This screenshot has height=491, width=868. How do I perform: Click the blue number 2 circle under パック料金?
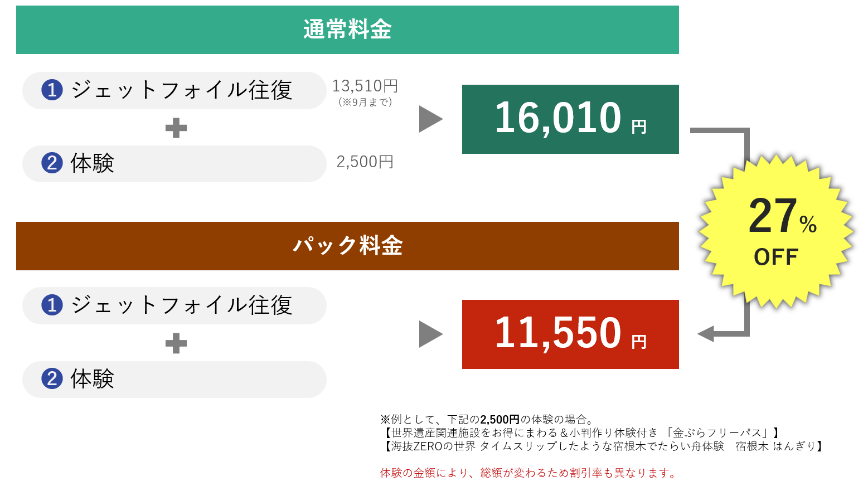52,379
